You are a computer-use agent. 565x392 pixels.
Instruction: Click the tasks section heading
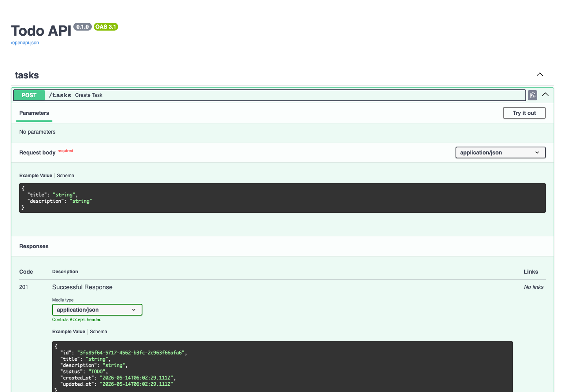(27, 75)
